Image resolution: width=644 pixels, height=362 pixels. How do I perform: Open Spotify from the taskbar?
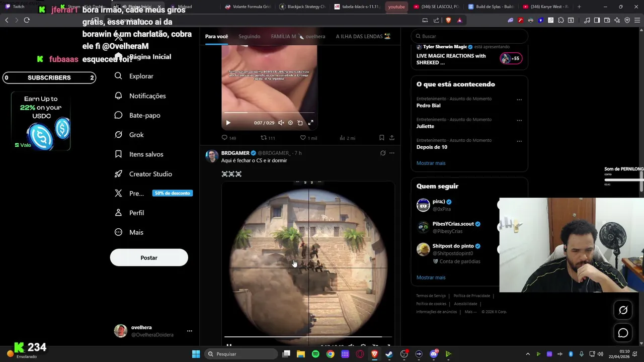(315, 354)
